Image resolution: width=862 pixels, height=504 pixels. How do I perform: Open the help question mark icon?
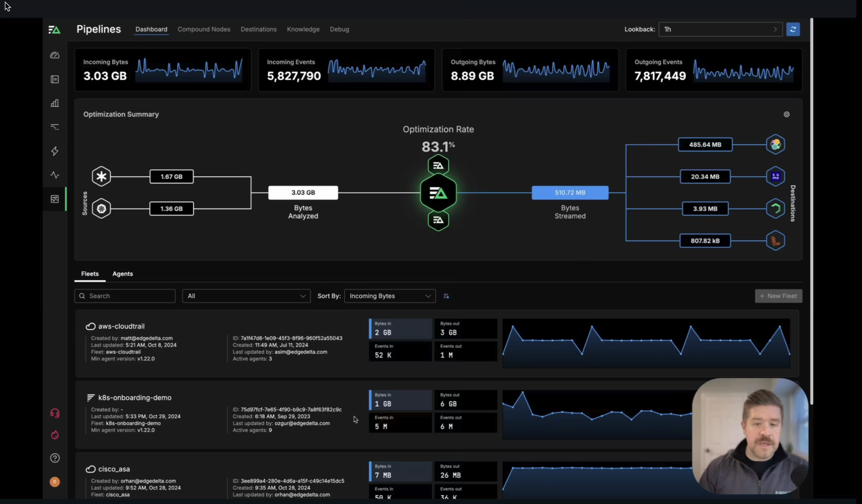(54, 458)
